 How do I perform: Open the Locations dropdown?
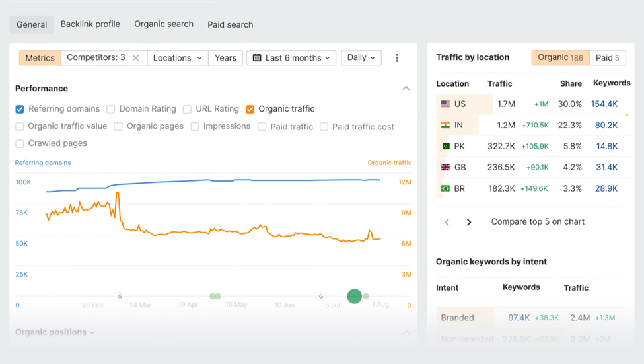pos(177,58)
